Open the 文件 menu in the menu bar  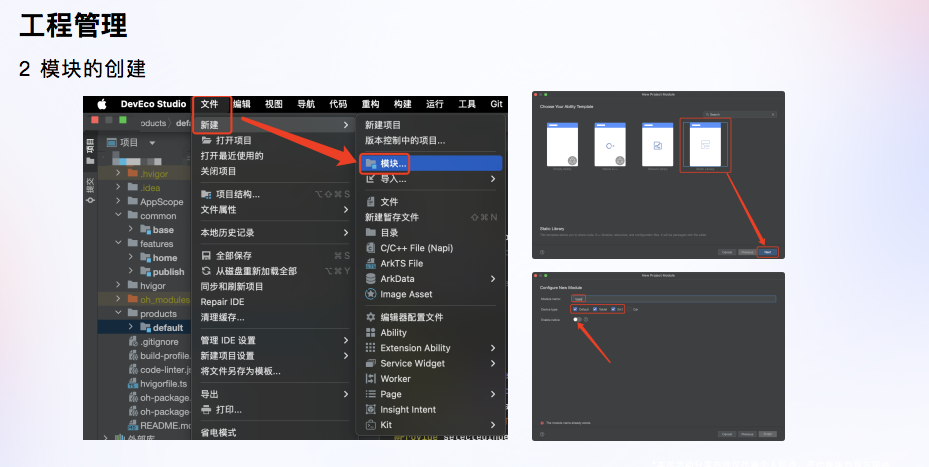tap(209, 104)
